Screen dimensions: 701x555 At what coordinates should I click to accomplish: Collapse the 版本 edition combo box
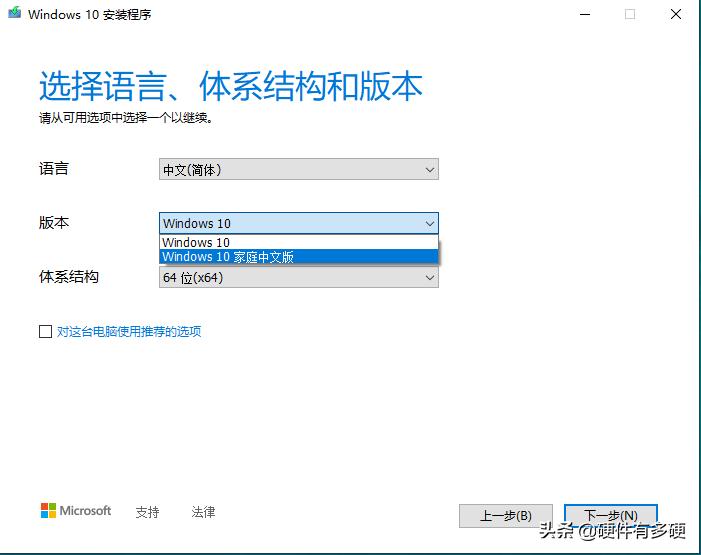coord(299,223)
